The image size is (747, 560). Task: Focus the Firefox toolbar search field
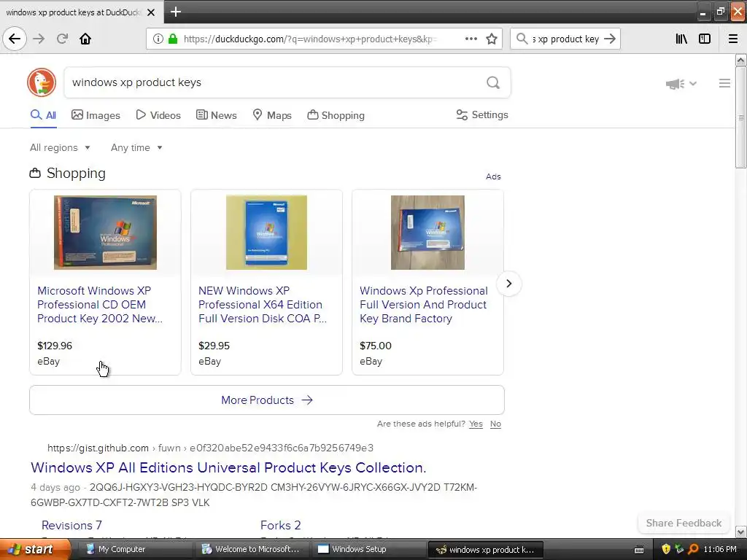coord(565,39)
